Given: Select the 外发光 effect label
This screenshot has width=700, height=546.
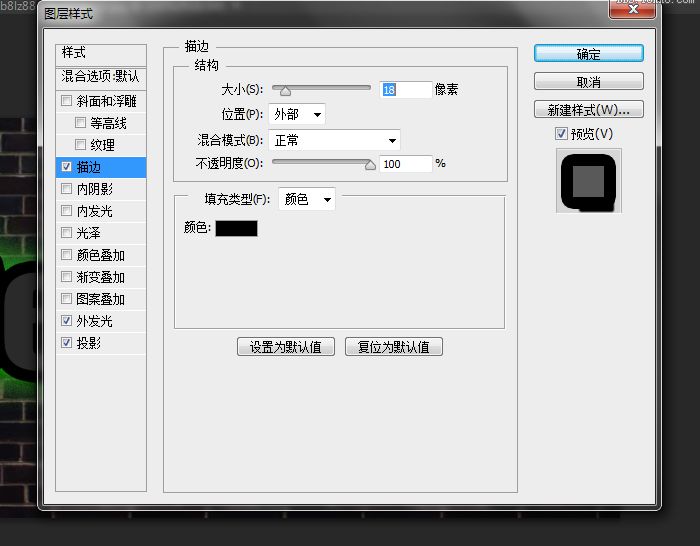Looking at the screenshot, I should [94, 321].
